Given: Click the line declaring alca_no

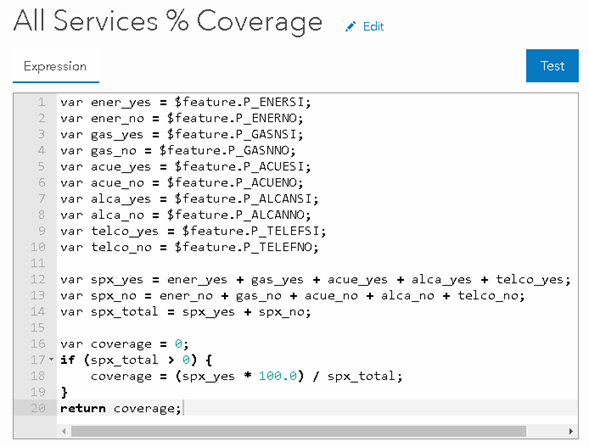Looking at the screenshot, I should click(186, 215).
